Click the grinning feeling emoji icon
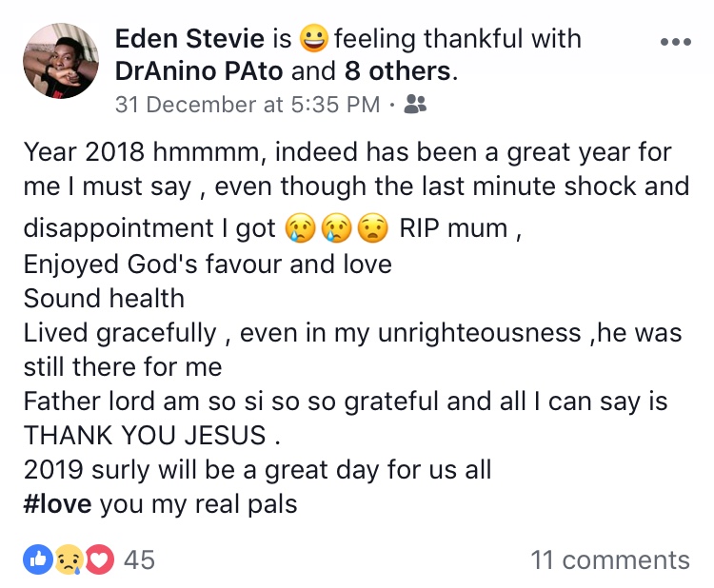Screen dimensions: 714x588 point(313,39)
